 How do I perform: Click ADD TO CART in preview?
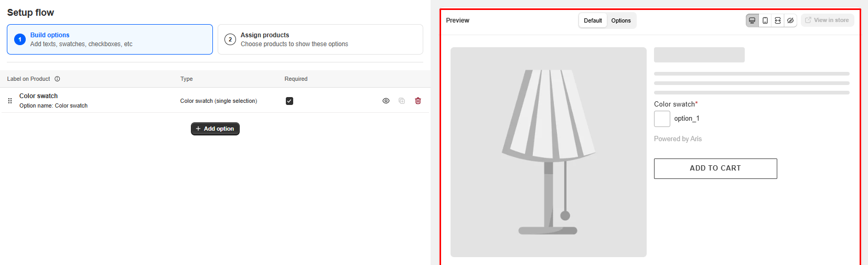(x=715, y=168)
